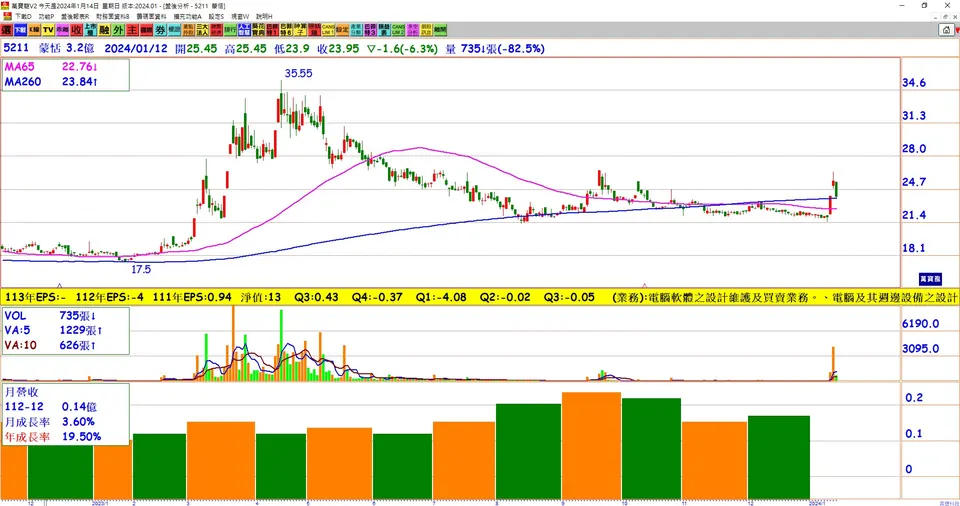Screen dimensions: 960x506
Task: Open the 功能P menu
Action: pyautogui.click(x=46, y=17)
